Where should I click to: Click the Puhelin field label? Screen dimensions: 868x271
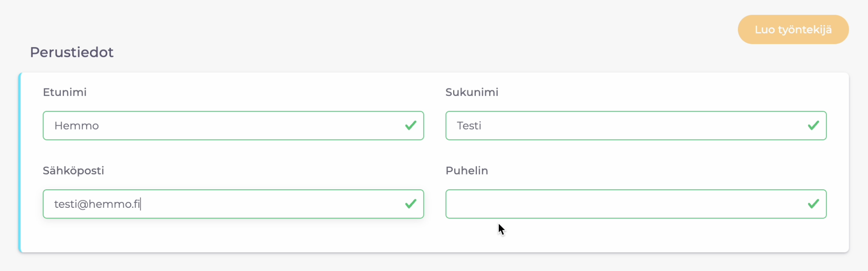coord(467,171)
